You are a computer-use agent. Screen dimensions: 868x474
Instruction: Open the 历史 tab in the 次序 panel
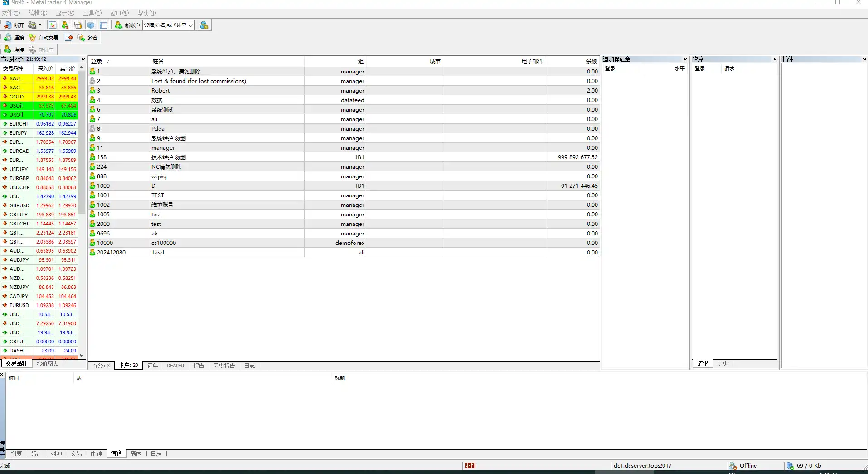(723, 364)
